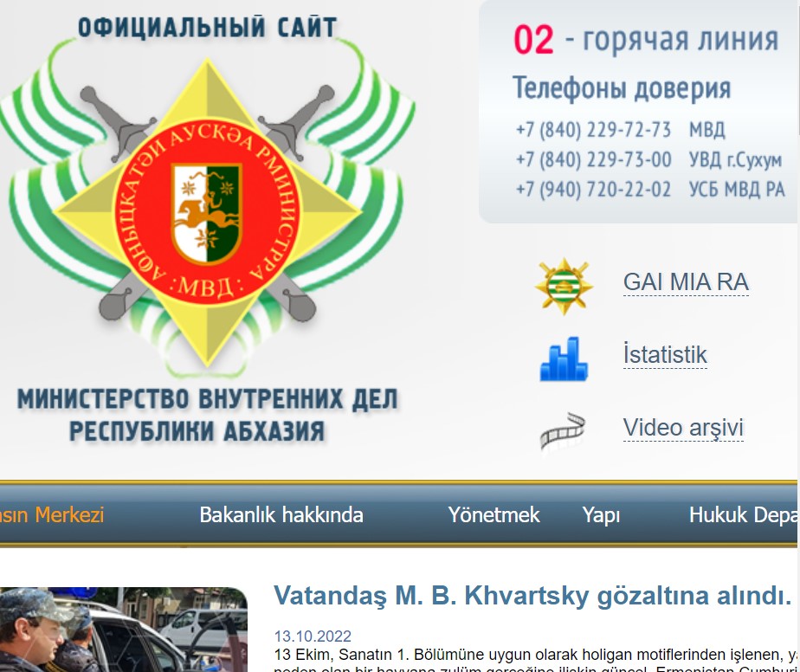Click the news photo thumbnail of officers
This screenshot has height=672, width=800.
click(x=123, y=630)
